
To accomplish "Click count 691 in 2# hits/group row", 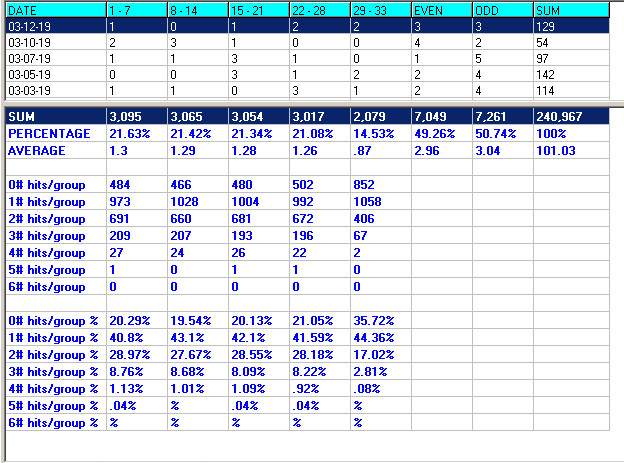I will tap(119, 219).
